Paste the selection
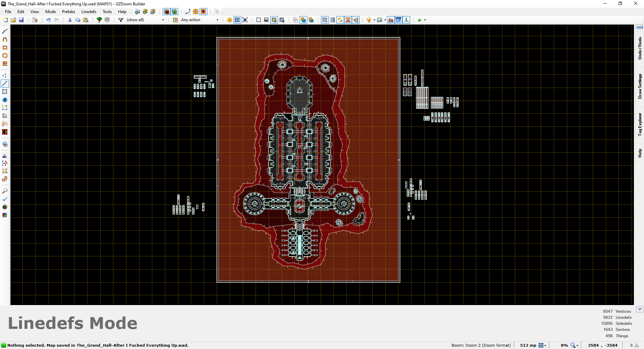Screen dimensions: 644x349 [x=86, y=20]
